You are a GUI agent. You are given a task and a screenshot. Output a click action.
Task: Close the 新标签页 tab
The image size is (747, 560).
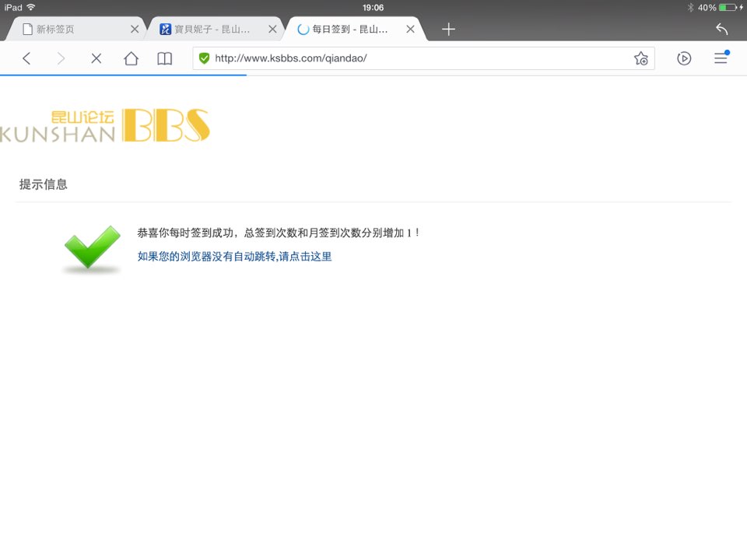pos(135,29)
